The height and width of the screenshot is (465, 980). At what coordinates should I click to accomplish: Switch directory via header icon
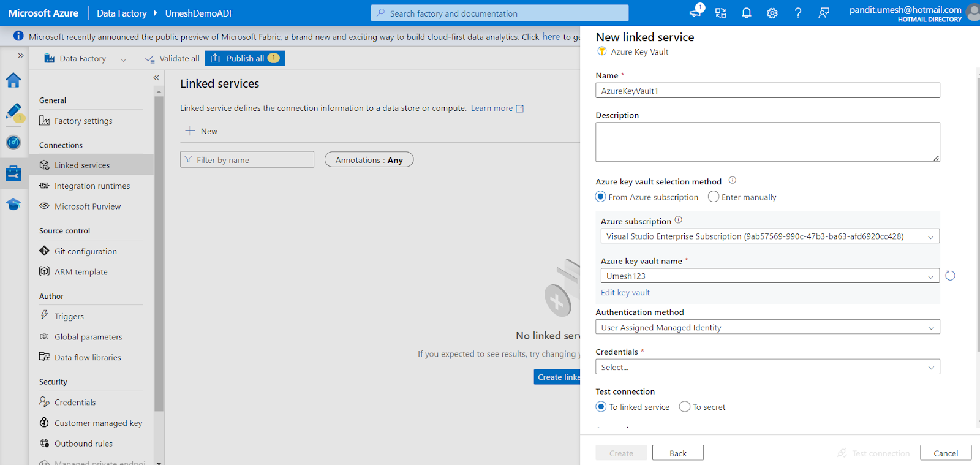click(x=721, y=13)
